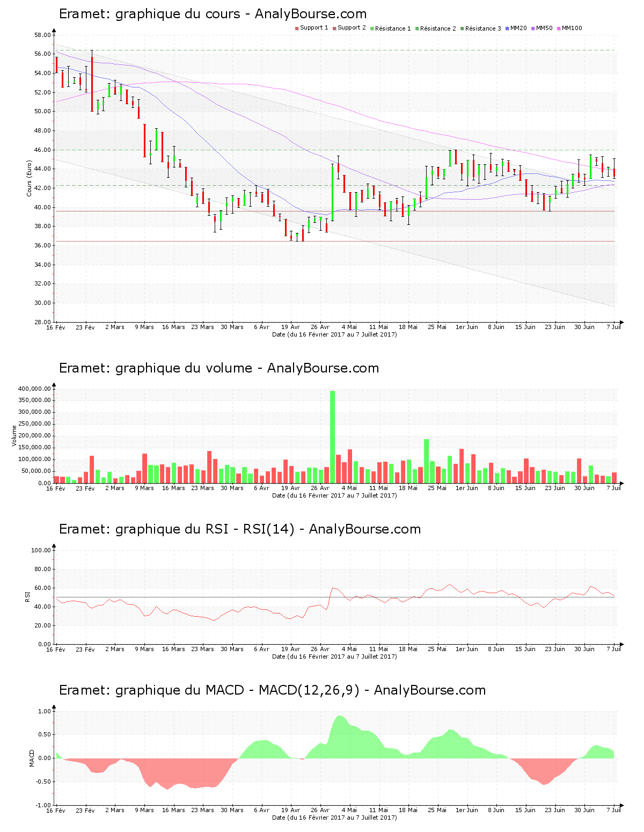Click the 1.00 MACD axis label
The height and width of the screenshot is (832, 644).
pos(44,711)
